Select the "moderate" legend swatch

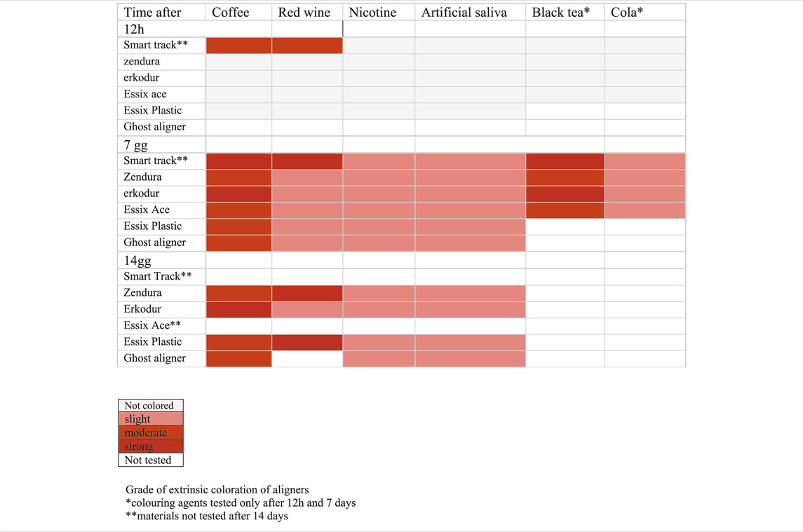point(151,432)
